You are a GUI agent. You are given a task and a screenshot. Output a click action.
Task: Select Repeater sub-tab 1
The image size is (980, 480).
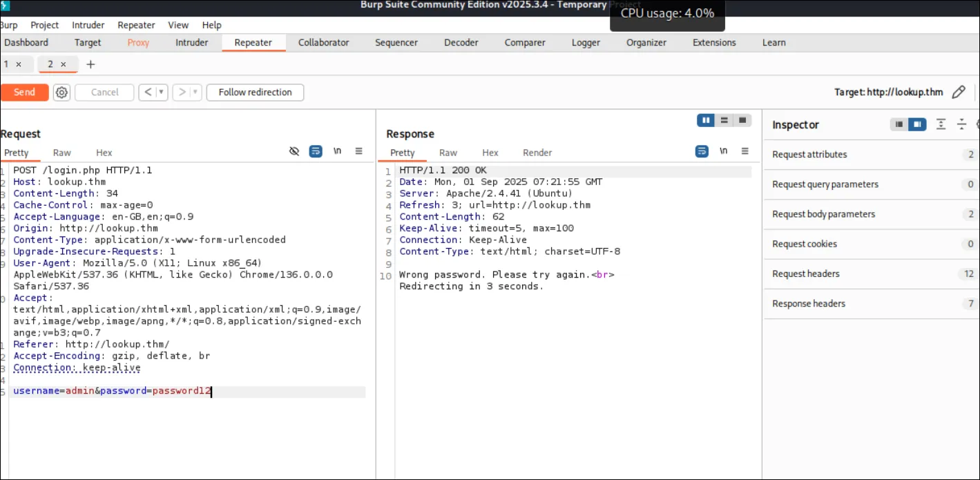point(6,64)
